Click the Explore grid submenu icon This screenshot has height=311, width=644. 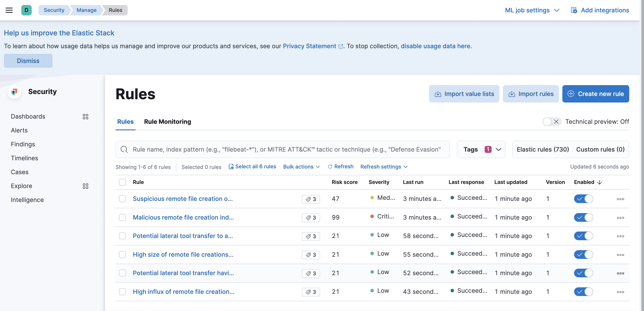[86, 186]
